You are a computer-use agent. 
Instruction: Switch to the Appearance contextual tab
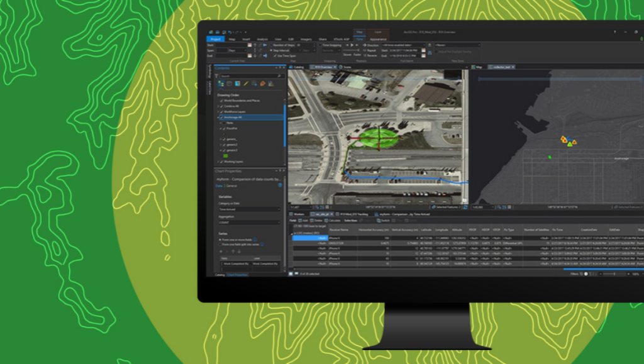378,39
